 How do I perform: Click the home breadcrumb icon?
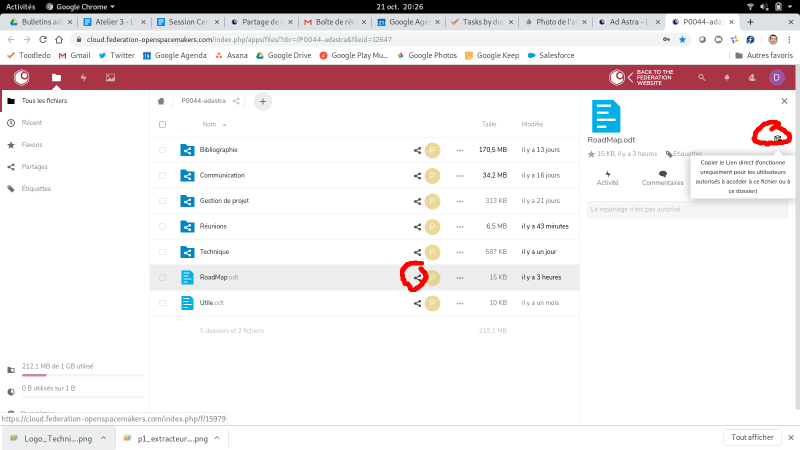[161, 101]
